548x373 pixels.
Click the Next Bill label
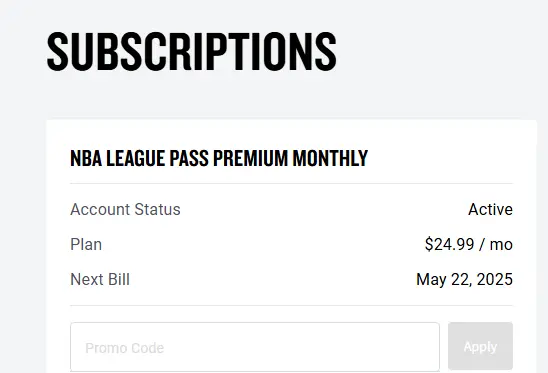[100, 279]
